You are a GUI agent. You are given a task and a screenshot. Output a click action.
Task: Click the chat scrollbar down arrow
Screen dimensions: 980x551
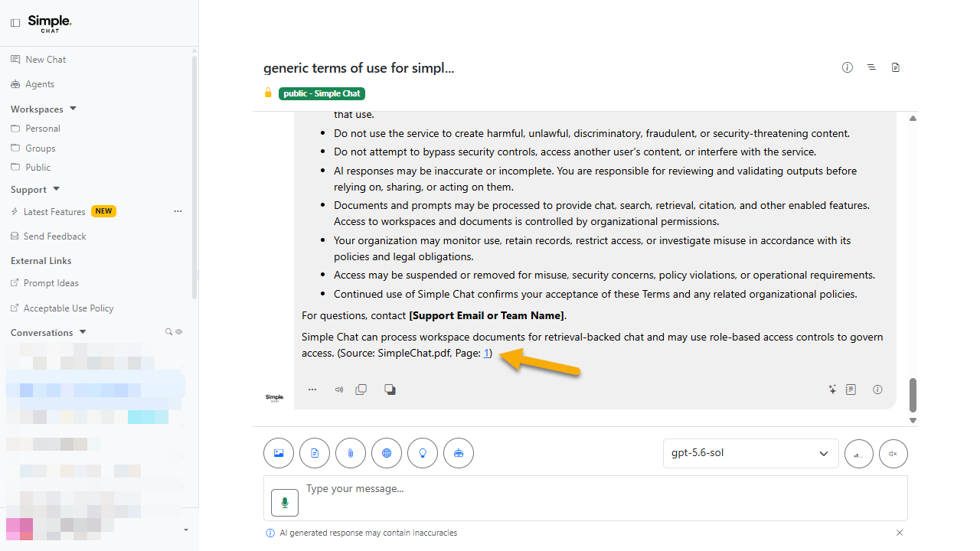click(x=913, y=420)
